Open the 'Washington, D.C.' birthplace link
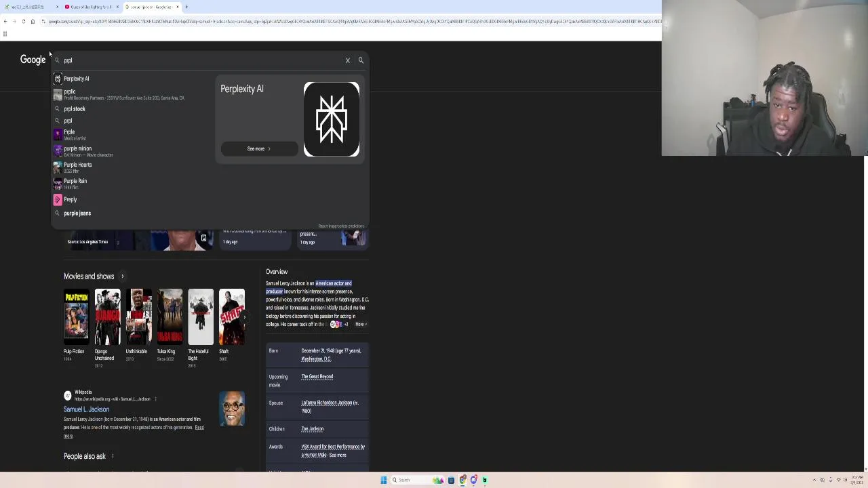 pos(316,359)
